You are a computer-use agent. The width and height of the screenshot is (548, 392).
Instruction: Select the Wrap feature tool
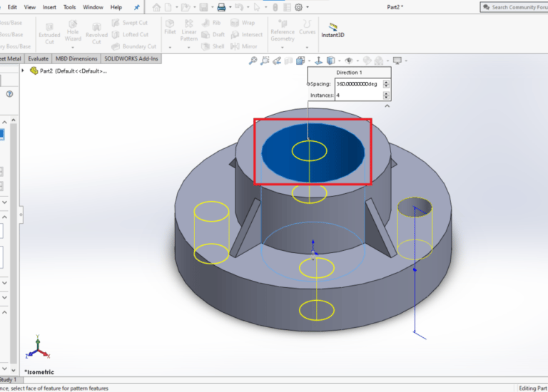[x=243, y=23]
